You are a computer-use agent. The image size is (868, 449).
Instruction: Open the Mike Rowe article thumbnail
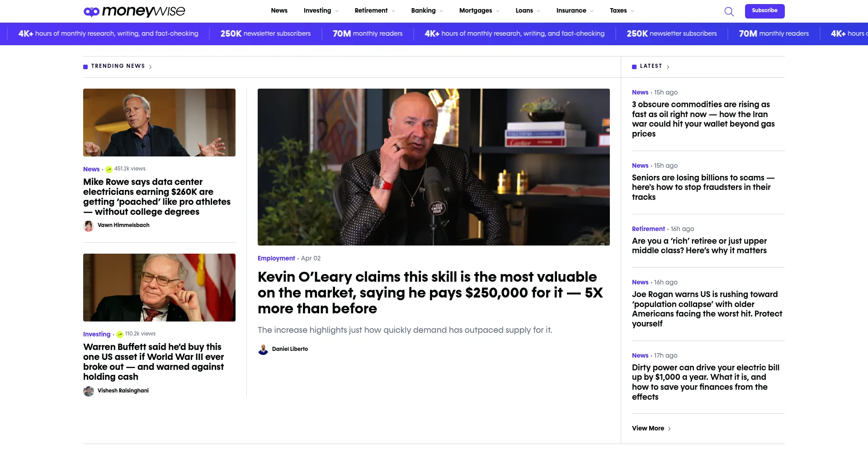point(159,123)
